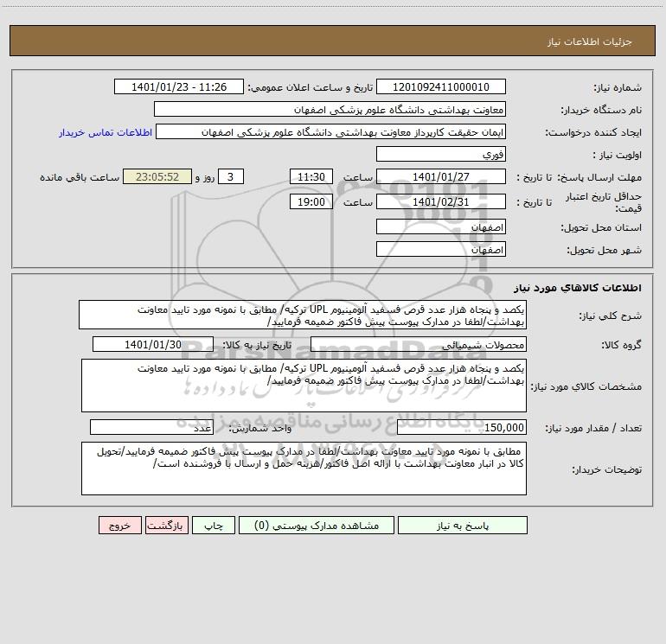Click 'تعداد / مقدار مورد نیاز:' label
Screen dimensions: 666x644
pos(593,429)
